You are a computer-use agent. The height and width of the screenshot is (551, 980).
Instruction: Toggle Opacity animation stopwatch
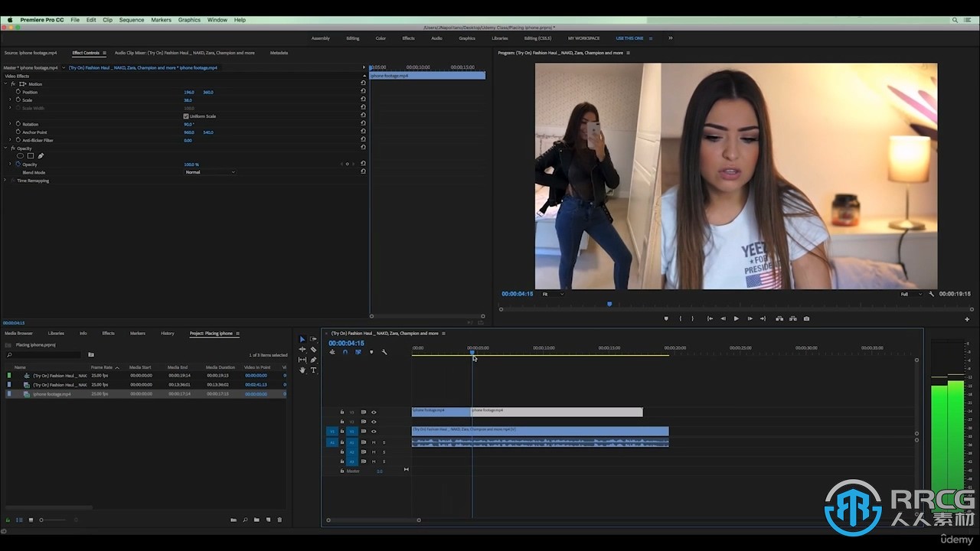[x=18, y=165]
